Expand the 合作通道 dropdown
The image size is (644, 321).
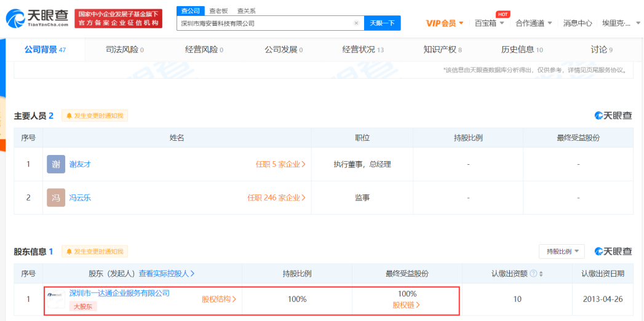click(x=533, y=23)
